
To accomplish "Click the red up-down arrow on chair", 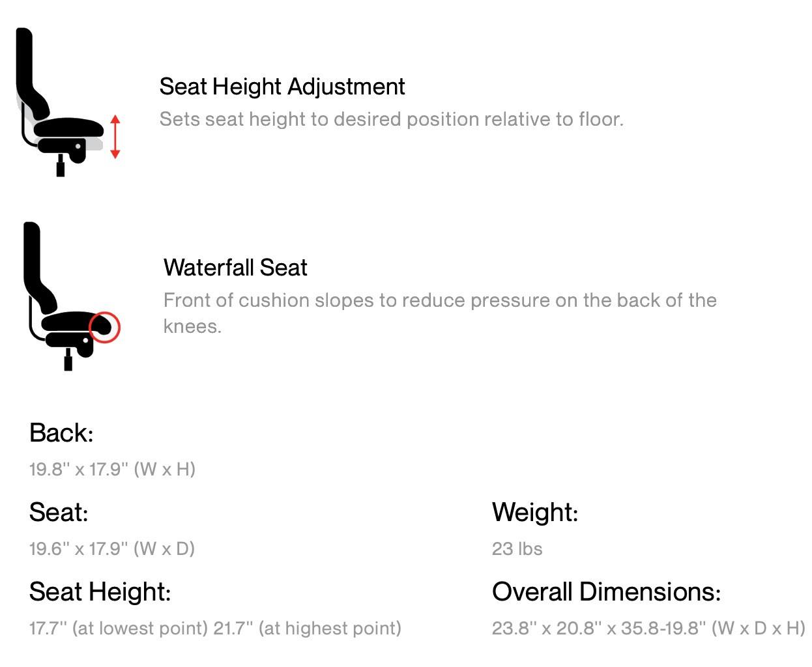I will (115, 137).
